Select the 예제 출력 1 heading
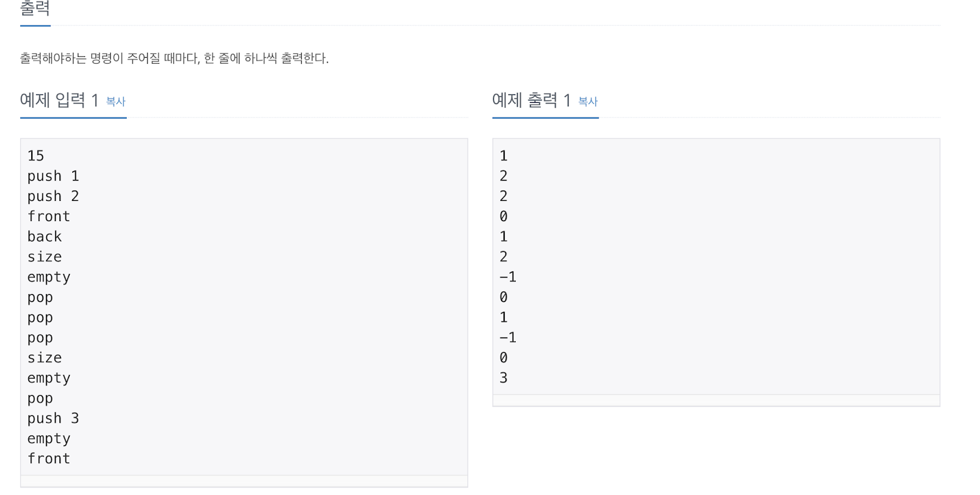 pos(532,100)
